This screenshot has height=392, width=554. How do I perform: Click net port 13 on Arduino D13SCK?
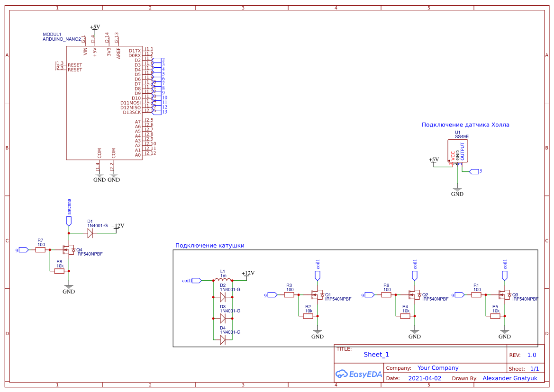click(x=156, y=112)
